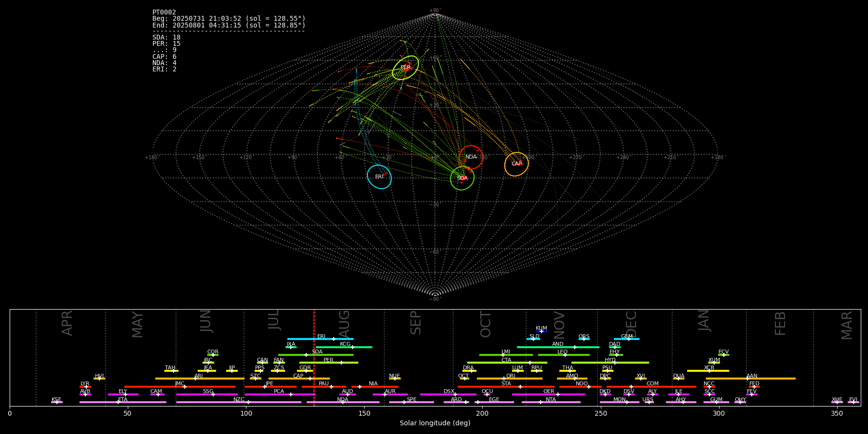
Task: Click the 'NDA: 4' count entry
Action: [x=164, y=63]
